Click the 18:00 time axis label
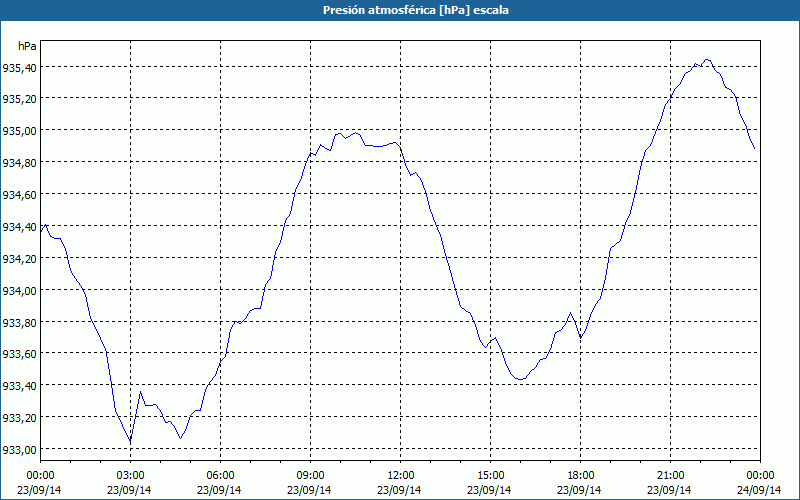The image size is (800, 500). click(581, 475)
